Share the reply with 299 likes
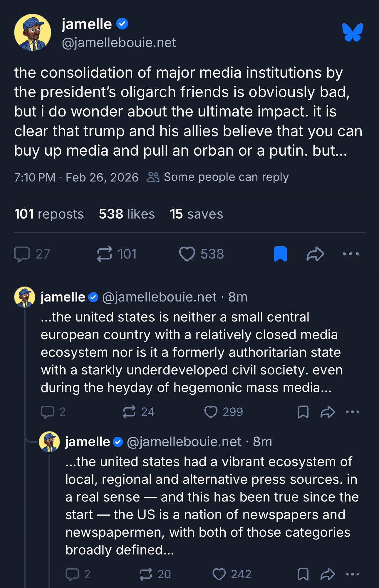The image size is (379, 588). pyautogui.click(x=328, y=412)
